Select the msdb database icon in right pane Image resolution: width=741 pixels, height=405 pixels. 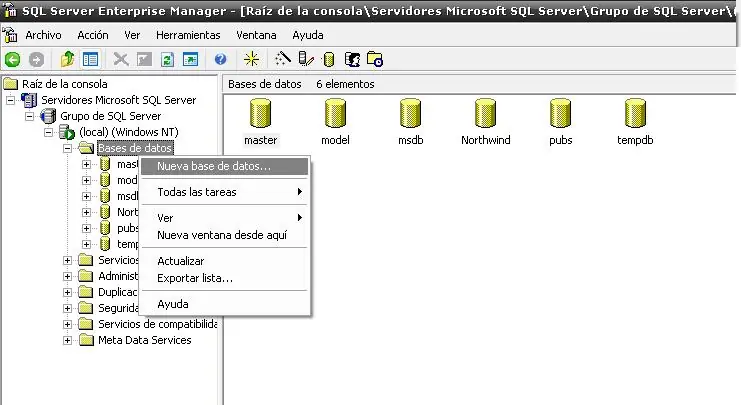[410, 113]
